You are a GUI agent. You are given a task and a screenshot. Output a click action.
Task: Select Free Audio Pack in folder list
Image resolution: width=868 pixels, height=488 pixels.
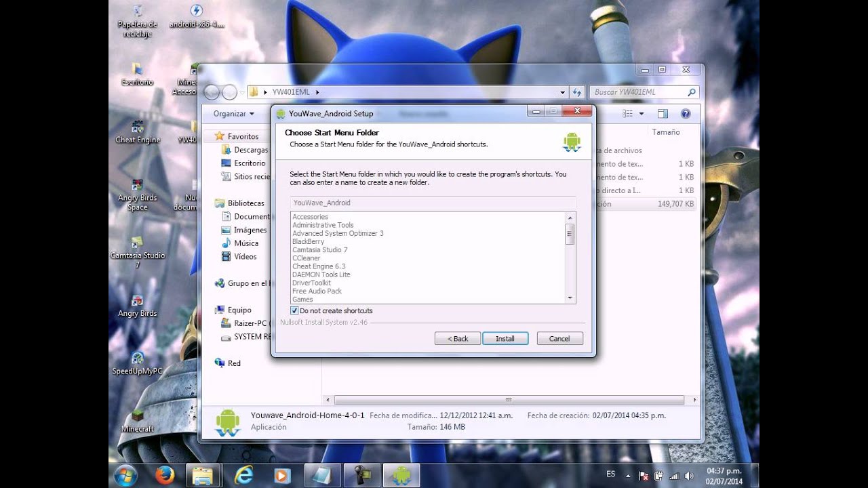(x=317, y=291)
